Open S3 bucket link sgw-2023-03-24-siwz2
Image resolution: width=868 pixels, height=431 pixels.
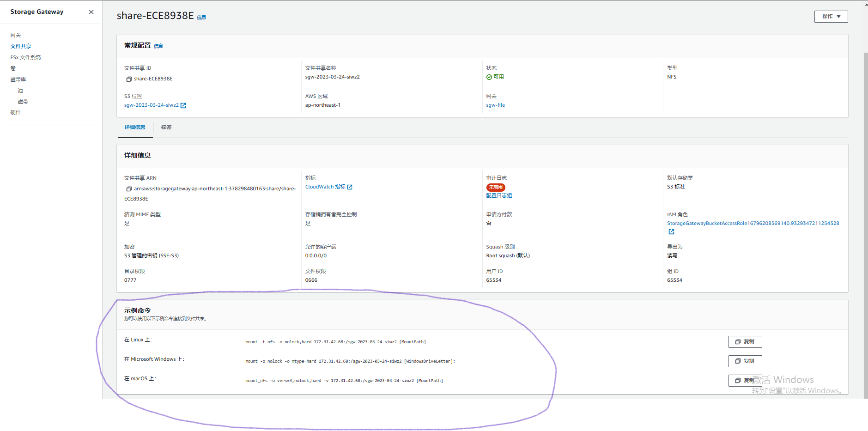tap(152, 105)
